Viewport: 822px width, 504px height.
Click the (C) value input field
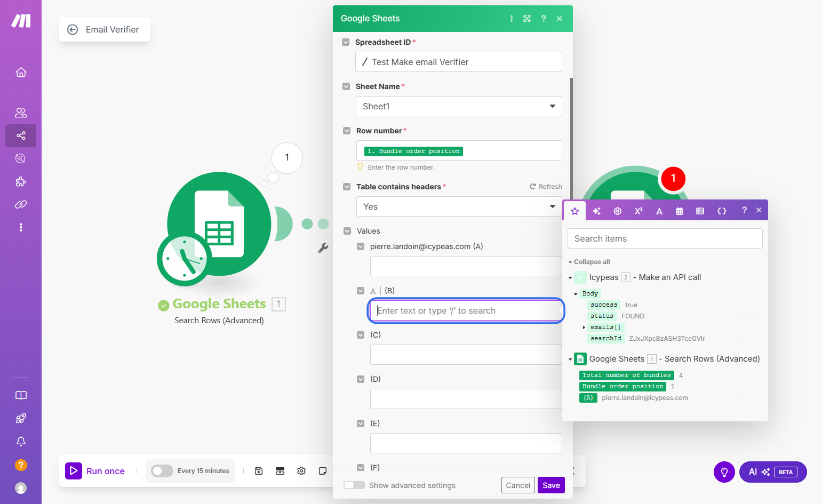(466, 355)
